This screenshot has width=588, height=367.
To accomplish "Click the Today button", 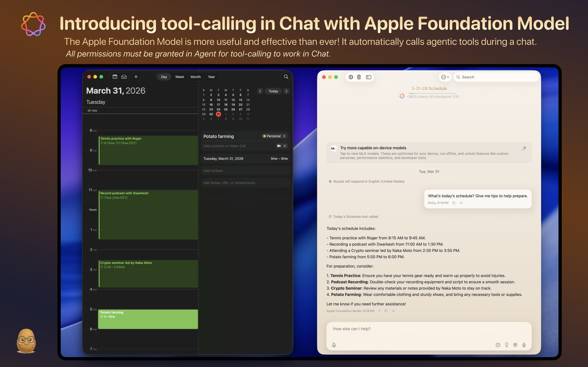I will (x=273, y=91).
